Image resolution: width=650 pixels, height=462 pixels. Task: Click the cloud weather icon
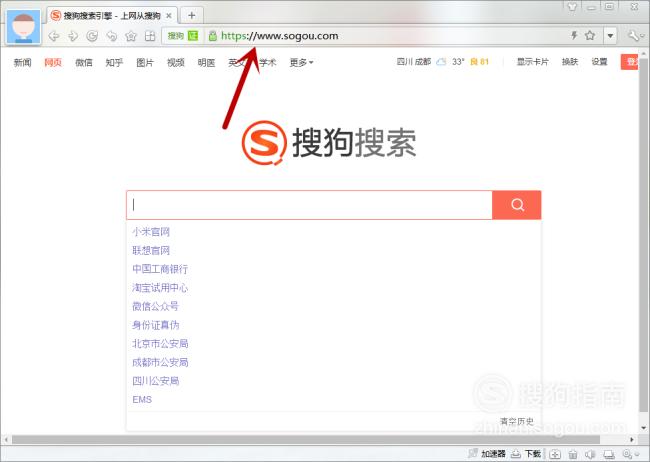[441, 62]
